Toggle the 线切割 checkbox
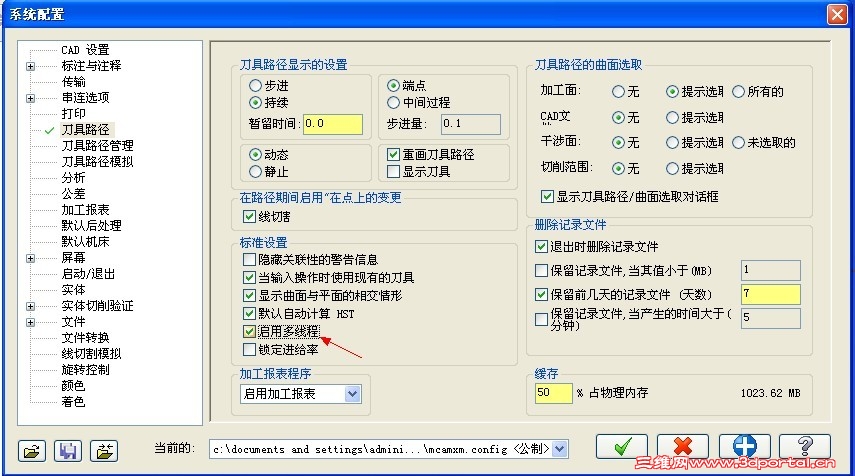The width and height of the screenshot is (855, 476). [x=249, y=216]
